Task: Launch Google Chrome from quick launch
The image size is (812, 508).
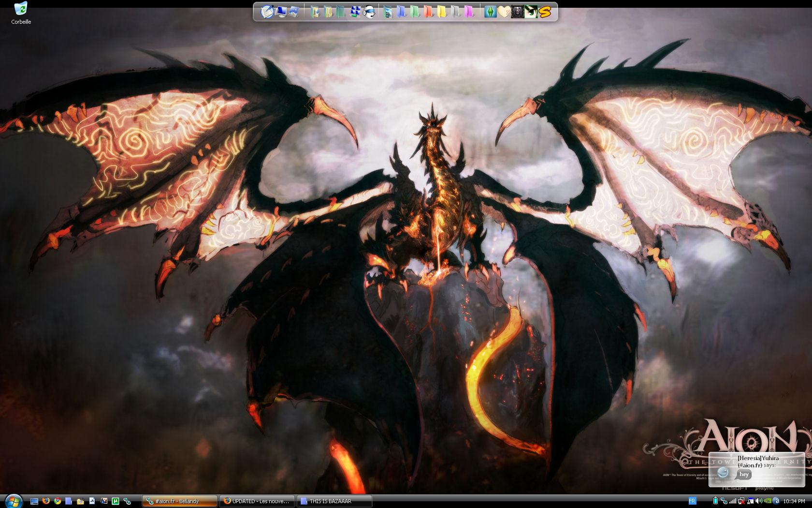Action: (58, 501)
